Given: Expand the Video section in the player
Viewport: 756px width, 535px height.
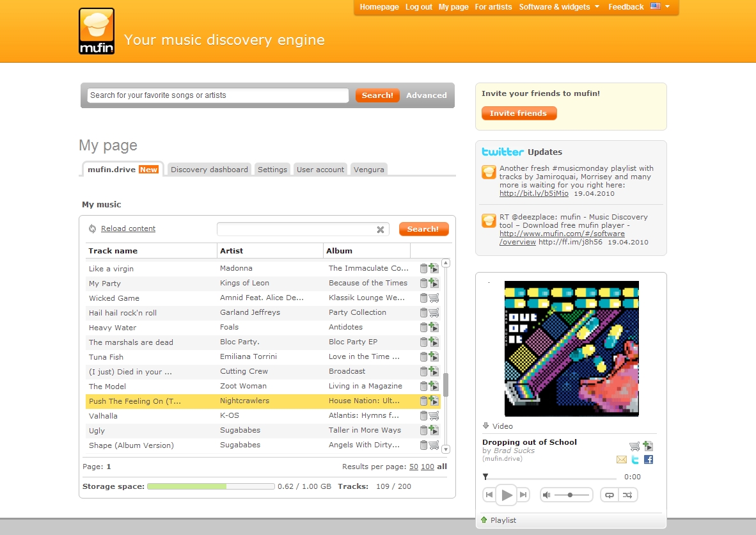Looking at the screenshot, I should 498,426.
